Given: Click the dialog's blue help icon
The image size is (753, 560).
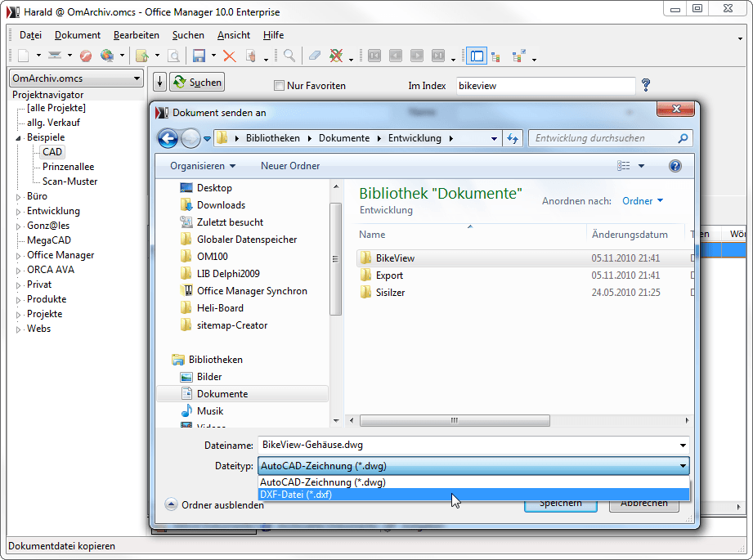Looking at the screenshot, I should [x=675, y=166].
